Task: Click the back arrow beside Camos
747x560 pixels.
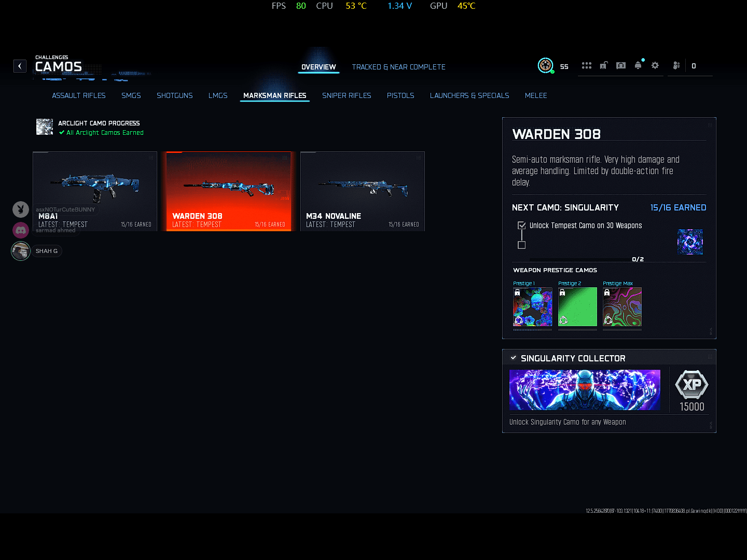Action: 20,66
